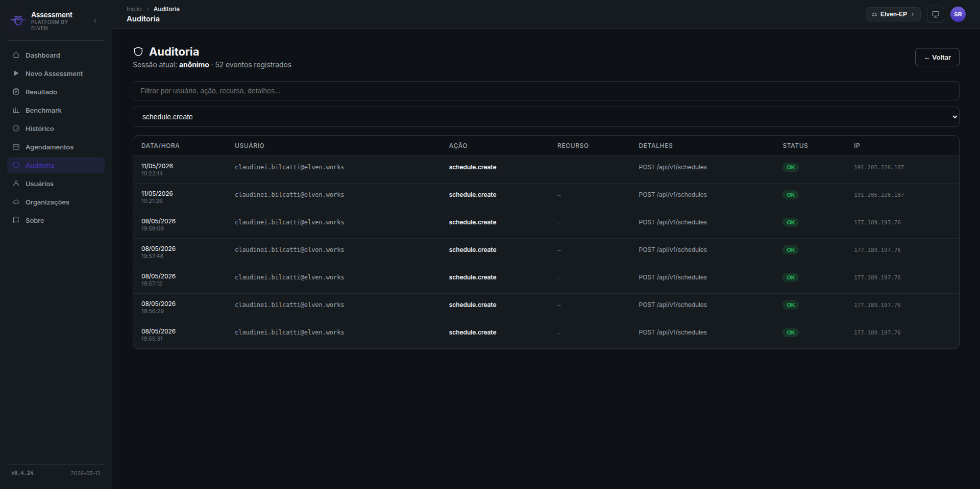Image resolution: width=980 pixels, height=489 pixels.
Task: Expand the Elven-EP organization selector
Action: [x=893, y=14]
